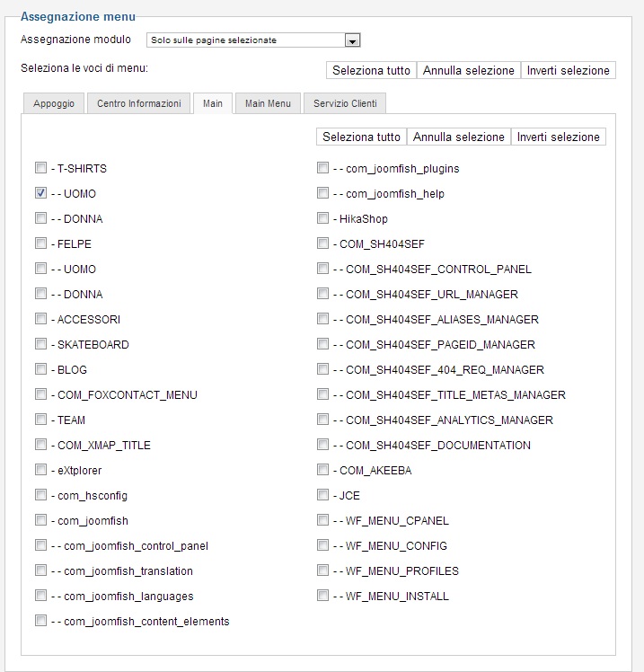The width and height of the screenshot is (644, 672).
Task: Click the top Annulla selezione button
Action: (469, 70)
